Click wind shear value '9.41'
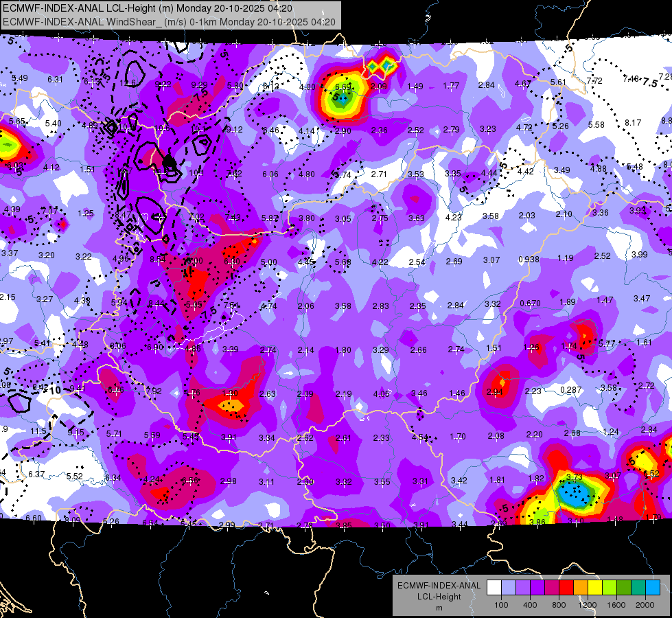Screen dimensions: 672x618 [x=77, y=389]
